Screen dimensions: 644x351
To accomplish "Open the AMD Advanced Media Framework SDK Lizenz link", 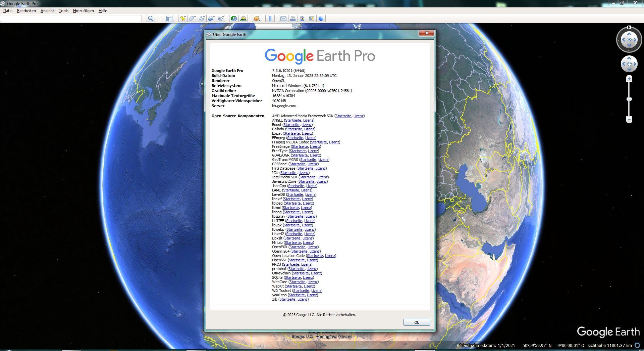I will [358, 116].
